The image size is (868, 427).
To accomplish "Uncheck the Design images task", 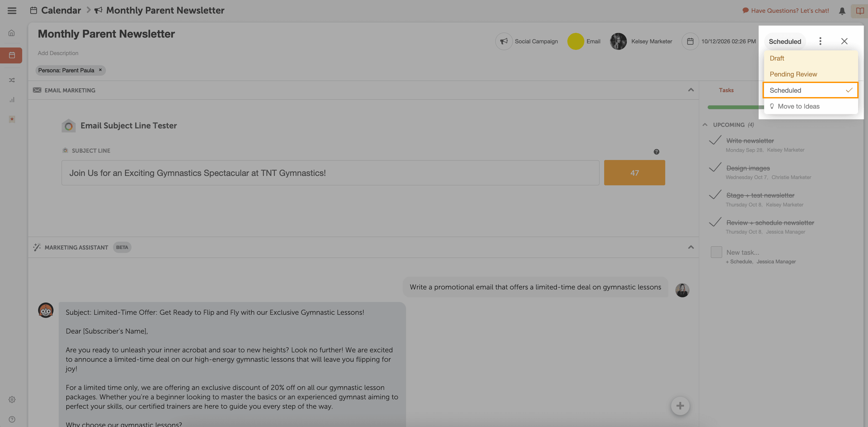I will (x=715, y=168).
